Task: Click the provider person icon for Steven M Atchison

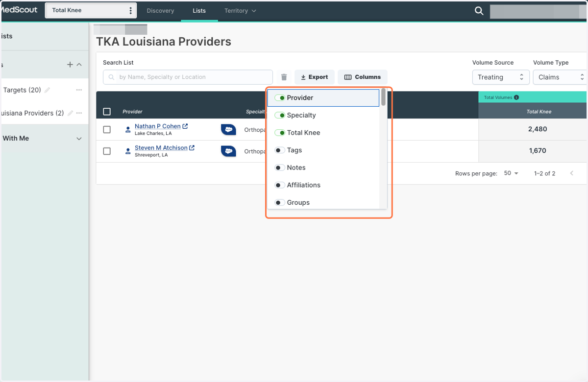Action: [x=128, y=151]
